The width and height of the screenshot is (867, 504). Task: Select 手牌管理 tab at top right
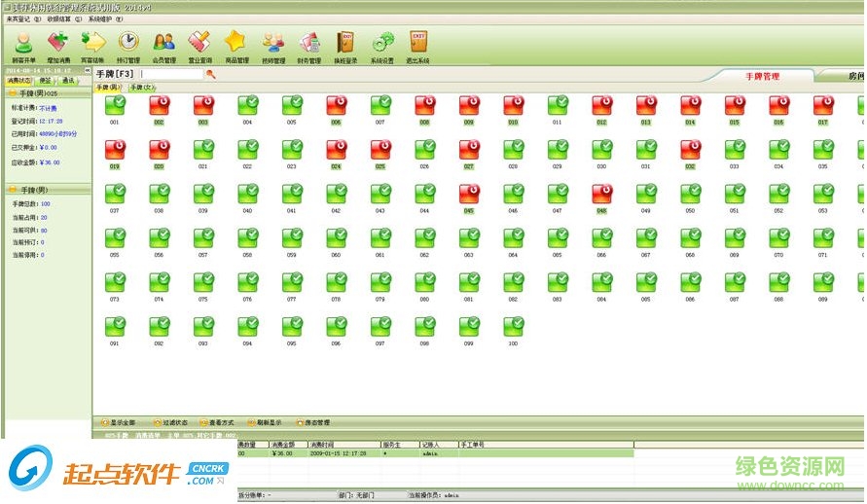762,76
